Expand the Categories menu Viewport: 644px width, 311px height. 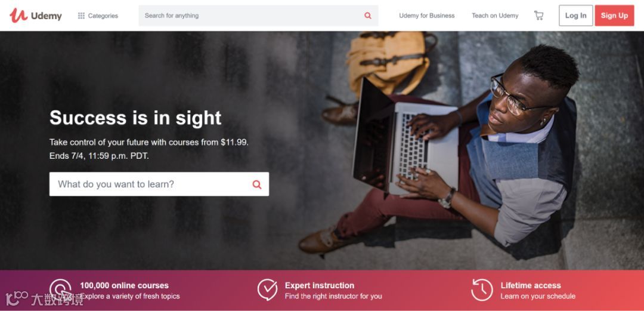(98, 16)
